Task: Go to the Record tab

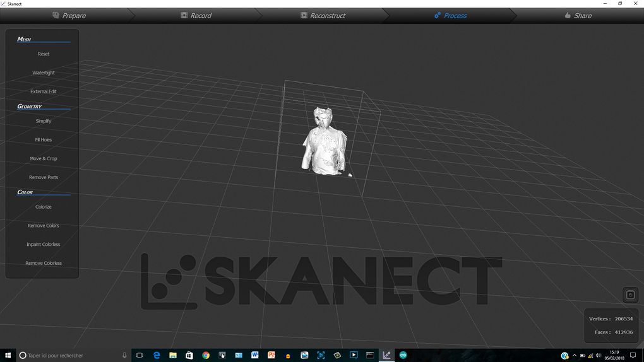Action: coord(196,15)
